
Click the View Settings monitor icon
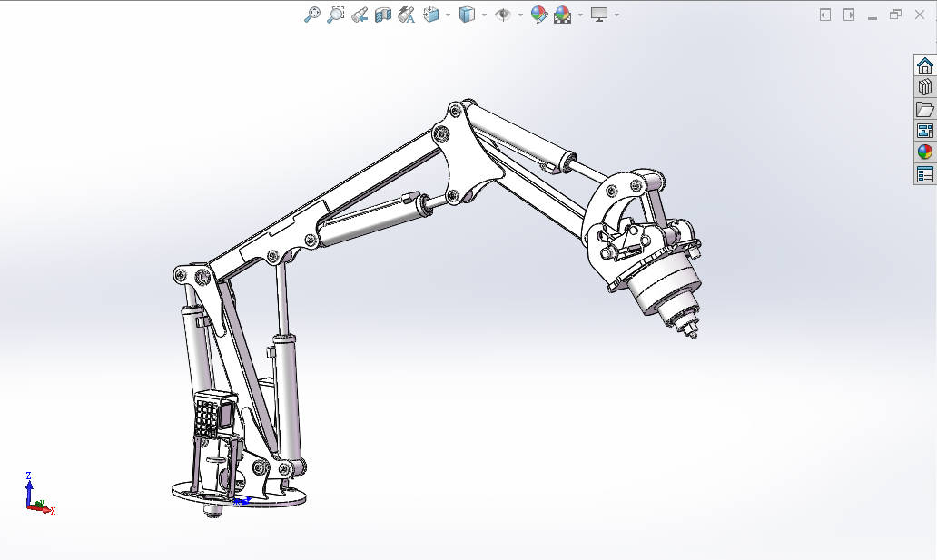tap(598, 15)
